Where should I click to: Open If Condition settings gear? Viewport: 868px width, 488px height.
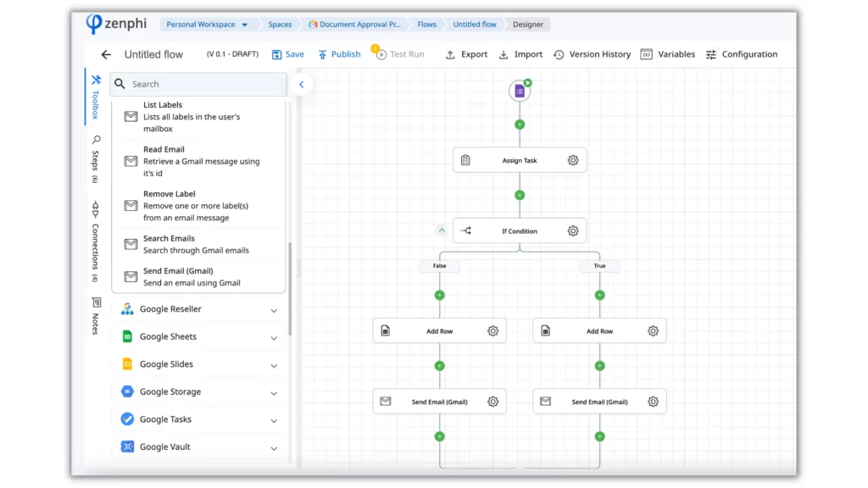tap(573, 230)
